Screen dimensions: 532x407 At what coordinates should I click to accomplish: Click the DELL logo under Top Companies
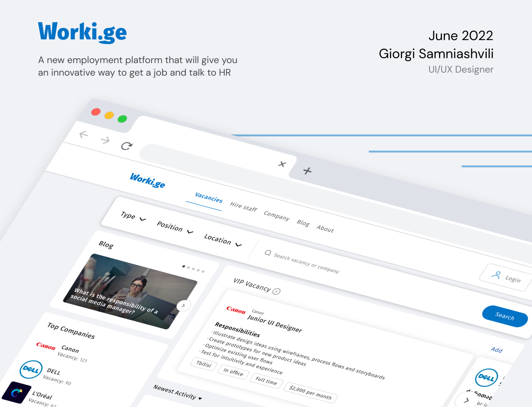point(31,370)
